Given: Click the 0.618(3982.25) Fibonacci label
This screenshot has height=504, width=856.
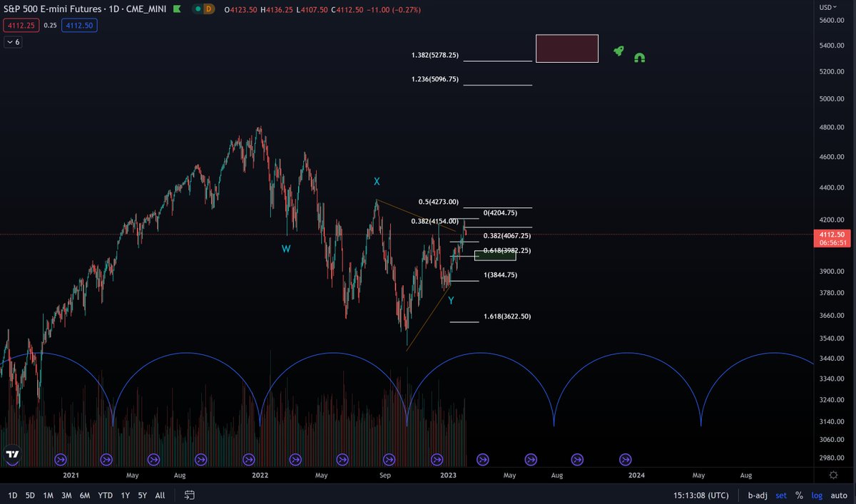Looking at the screenshot, I should point(507,250).
